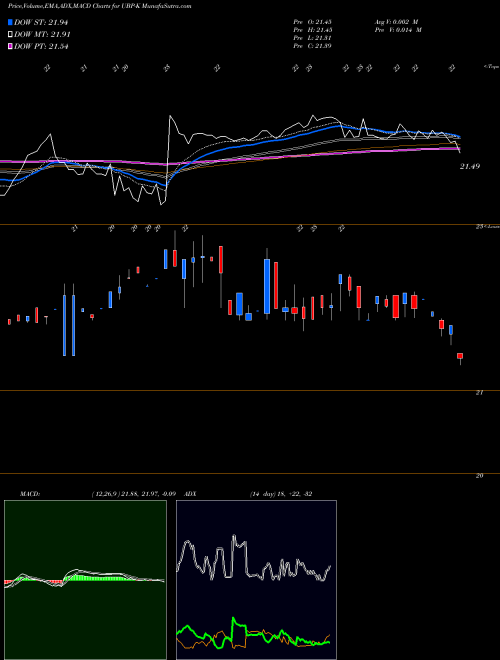Select the DOW MT: 21.91 label
Screen dimensions: 500x660
[42, 35]
